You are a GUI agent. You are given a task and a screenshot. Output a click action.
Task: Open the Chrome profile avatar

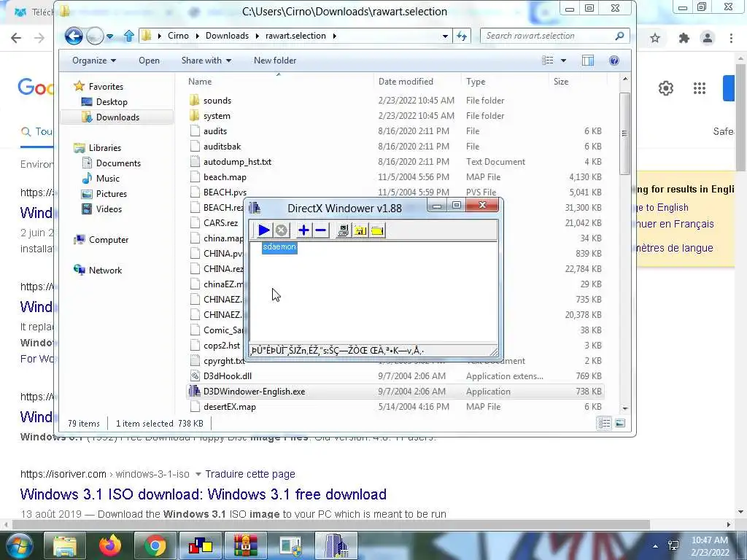708,38
